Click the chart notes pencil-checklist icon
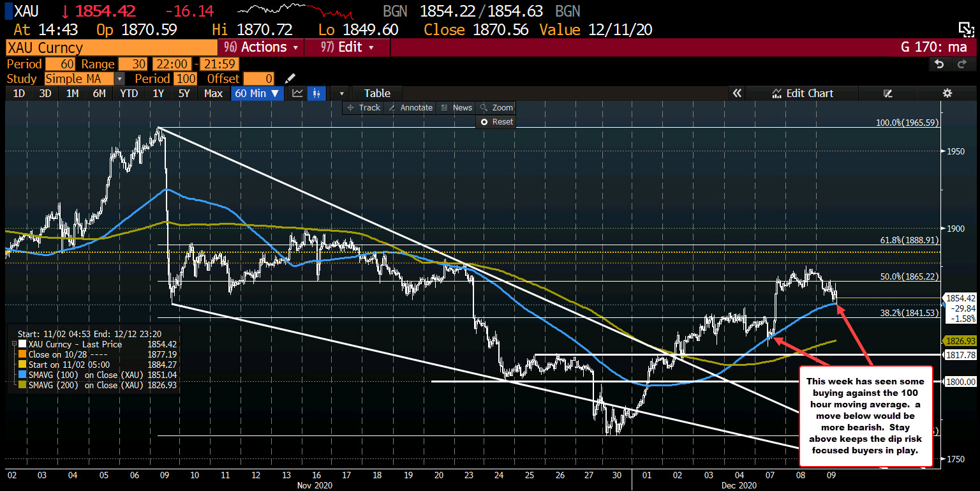 click(x=888, y=93)
